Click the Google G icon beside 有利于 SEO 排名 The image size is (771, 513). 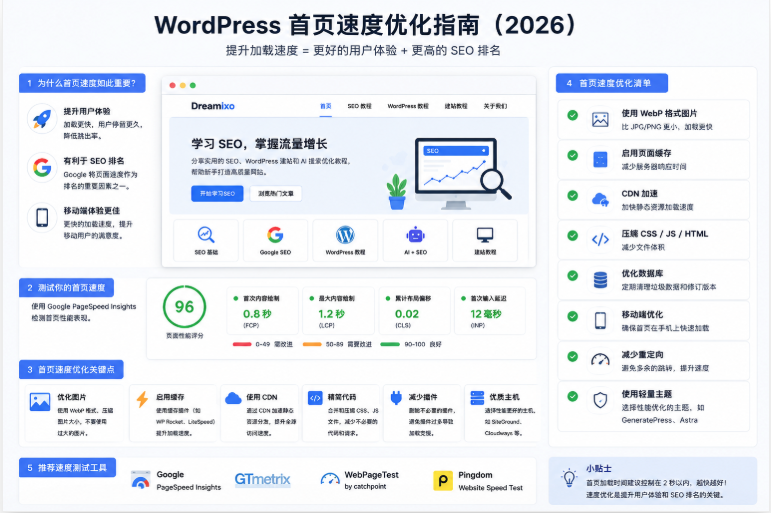click(42, 168)
